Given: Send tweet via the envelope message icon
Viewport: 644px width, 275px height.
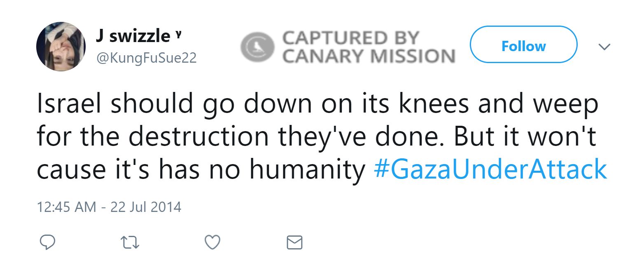Looking at the screenshot, I should point(294,242).
